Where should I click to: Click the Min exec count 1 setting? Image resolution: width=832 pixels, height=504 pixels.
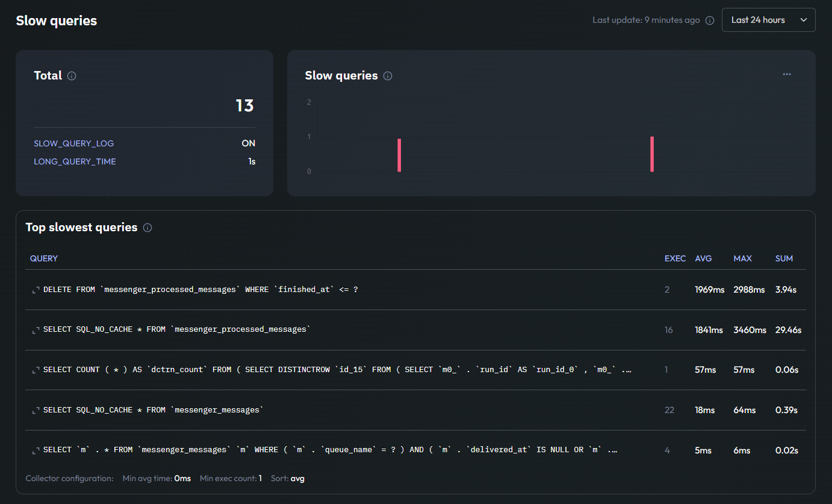coord(232,478)
